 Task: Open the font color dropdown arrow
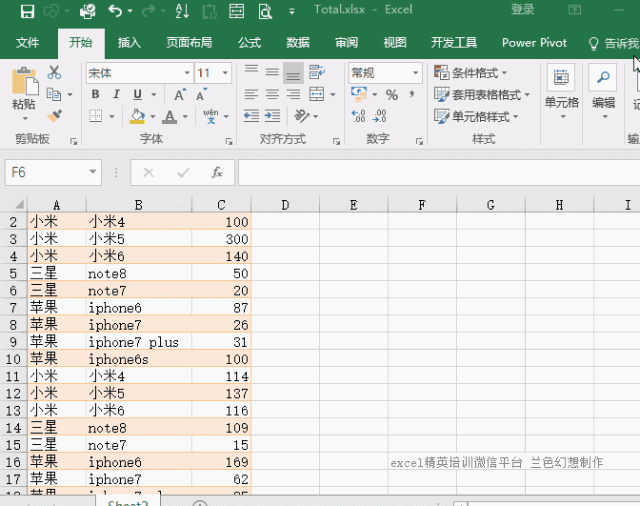click(x=185, y=117)
